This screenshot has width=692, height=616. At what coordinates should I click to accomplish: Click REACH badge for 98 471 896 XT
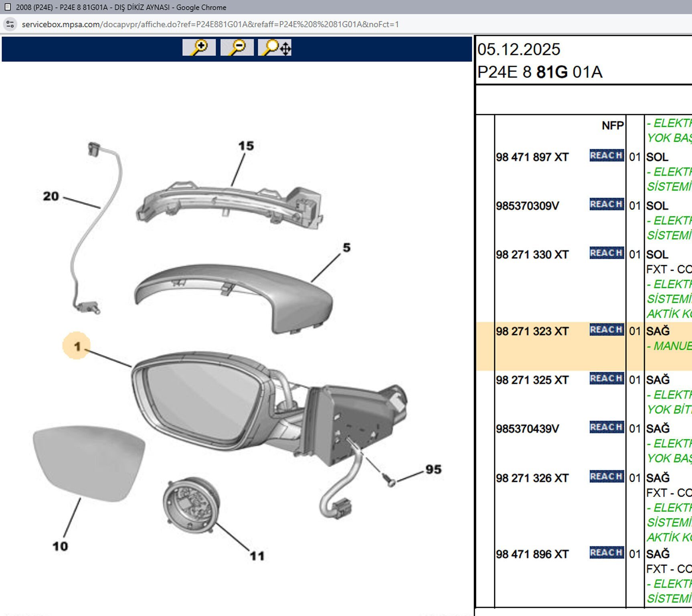tap(606, 553)
